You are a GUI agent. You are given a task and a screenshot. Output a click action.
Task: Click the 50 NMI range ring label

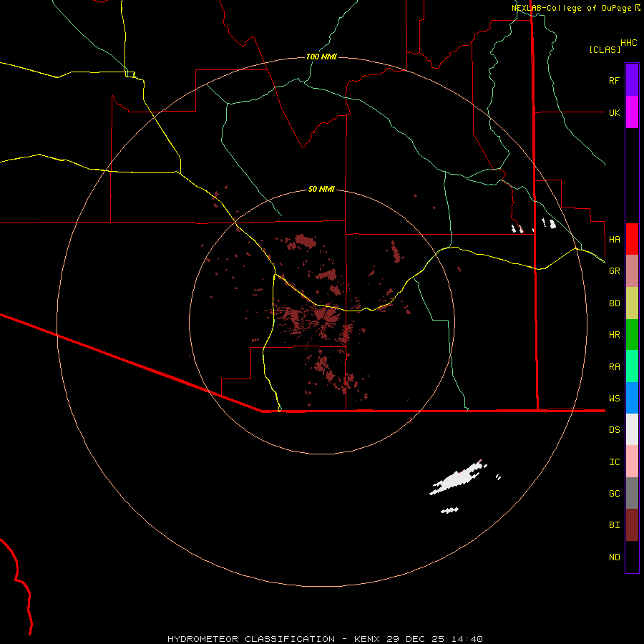pyautogui.click(x=321, y=190)
